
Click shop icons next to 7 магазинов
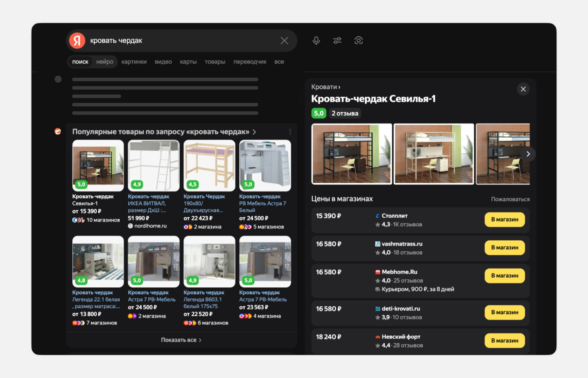(x=78, y=323)
